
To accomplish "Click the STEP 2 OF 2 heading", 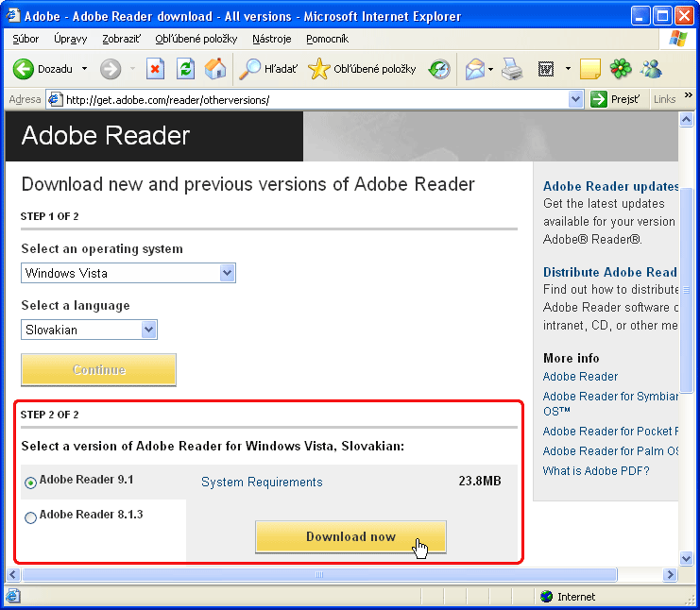I will tap(49, 415).
